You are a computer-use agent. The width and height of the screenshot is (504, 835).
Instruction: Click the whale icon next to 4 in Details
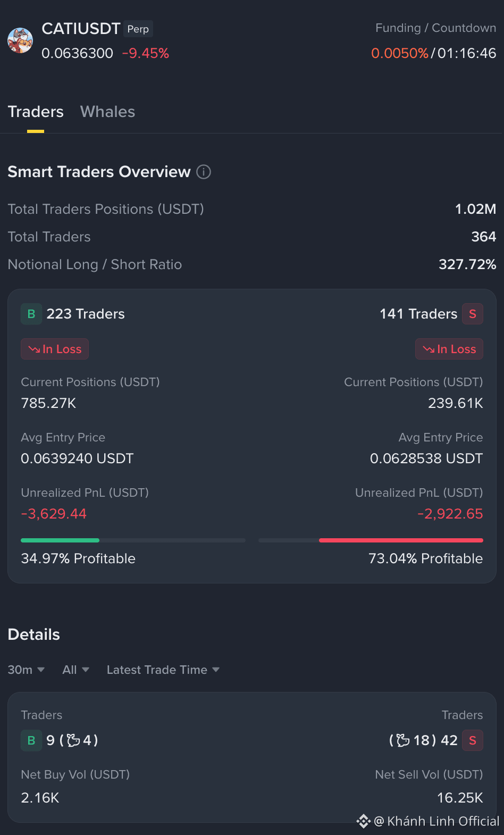[73, 740]
